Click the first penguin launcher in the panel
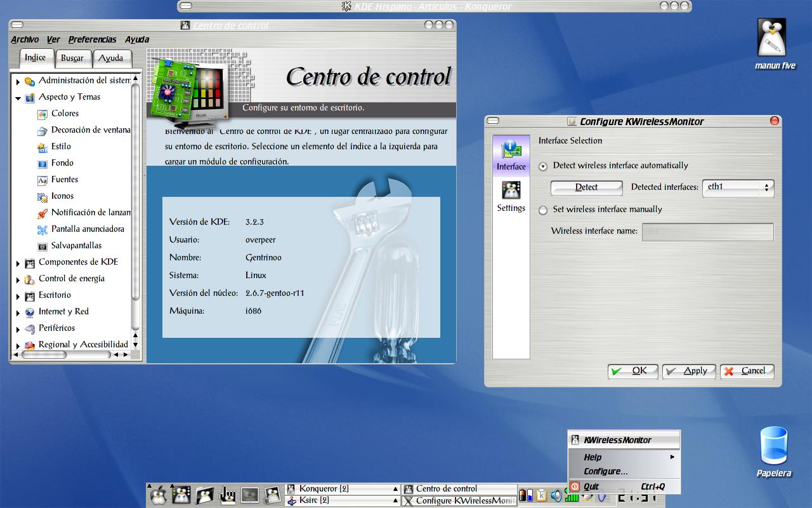The width and height of the screenshot is (812, 508). pos(157,495)
